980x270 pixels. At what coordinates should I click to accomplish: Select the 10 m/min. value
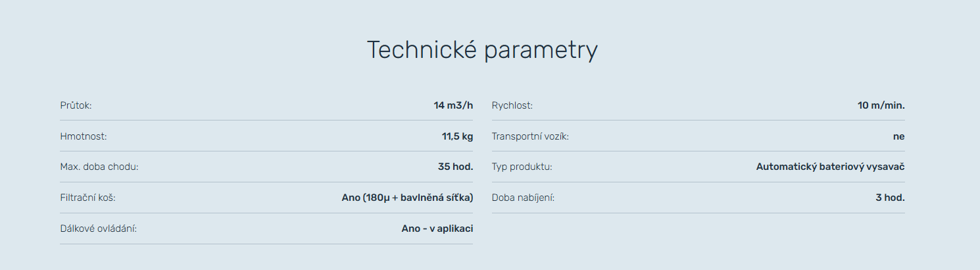(881, 105)
